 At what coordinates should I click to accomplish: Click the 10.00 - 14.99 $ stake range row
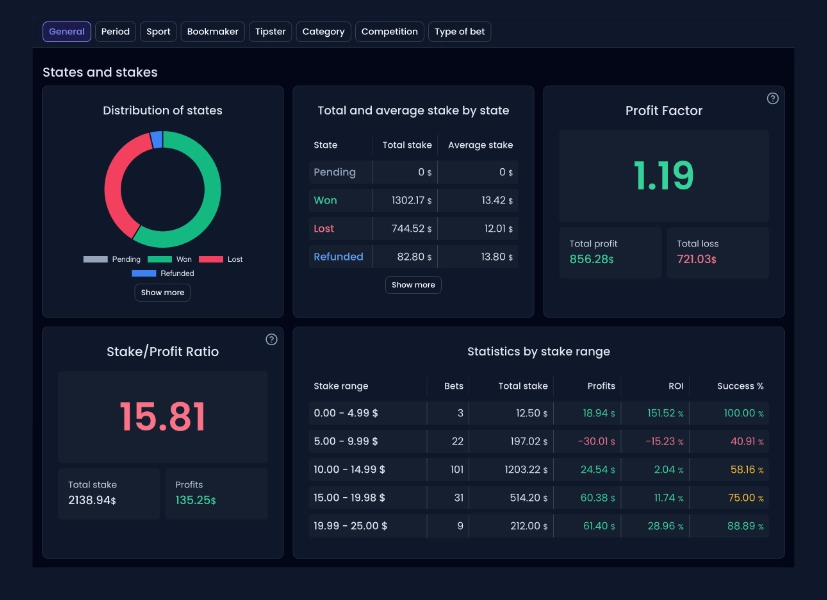click(349, 469)
